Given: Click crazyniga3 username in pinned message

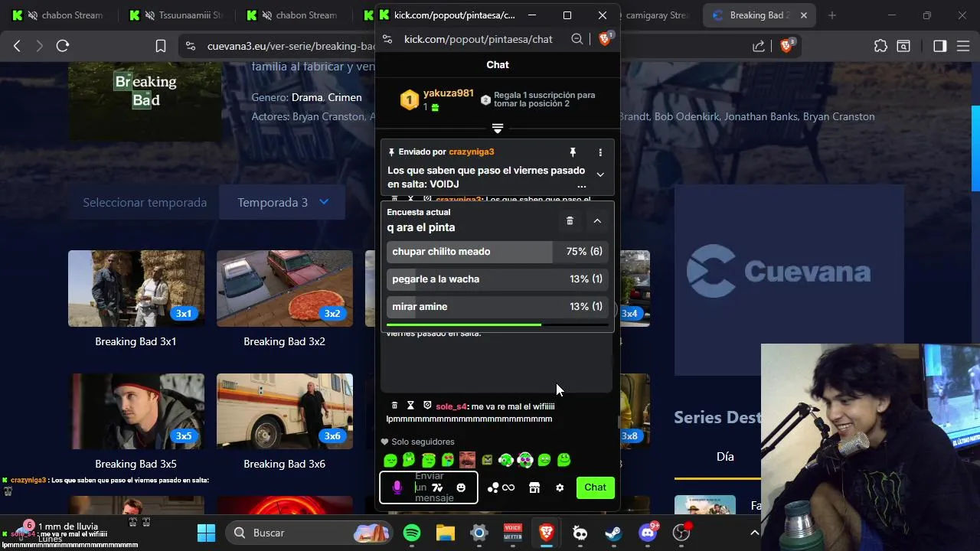Looking at the screenshot, I should 471,152.
